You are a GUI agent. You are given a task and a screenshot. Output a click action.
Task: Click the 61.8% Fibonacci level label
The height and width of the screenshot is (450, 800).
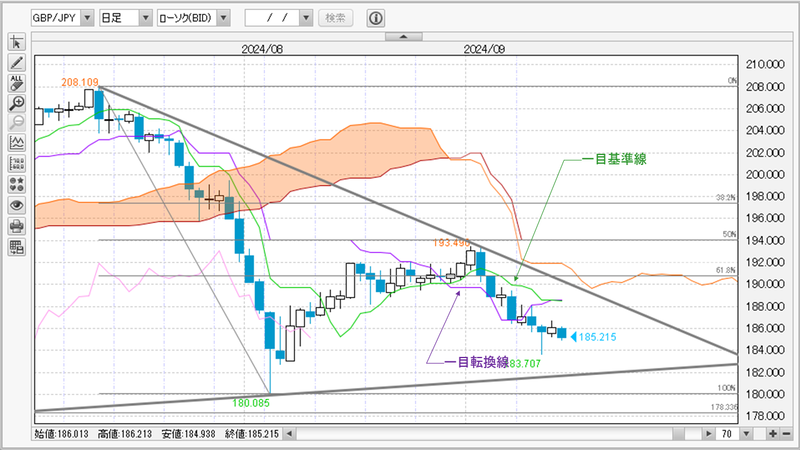coord(726,270)
